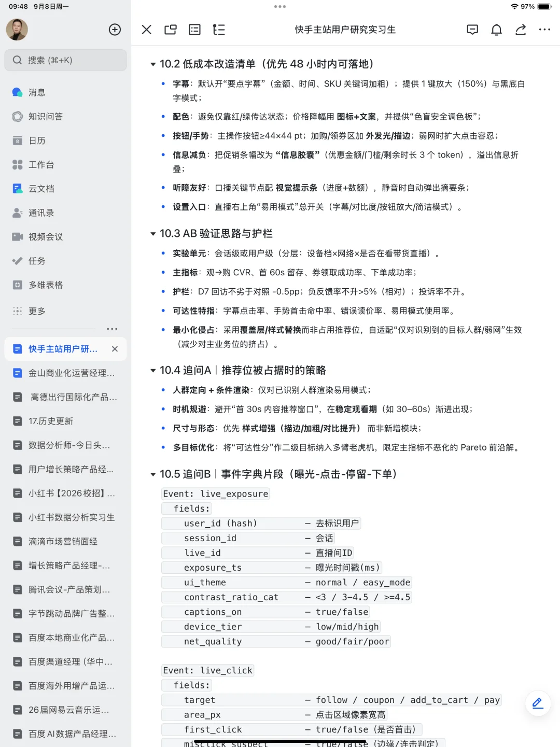Open 腾讯会议-产品策划 document
Viewport: 560px width, 747px height.
[65, 590]
